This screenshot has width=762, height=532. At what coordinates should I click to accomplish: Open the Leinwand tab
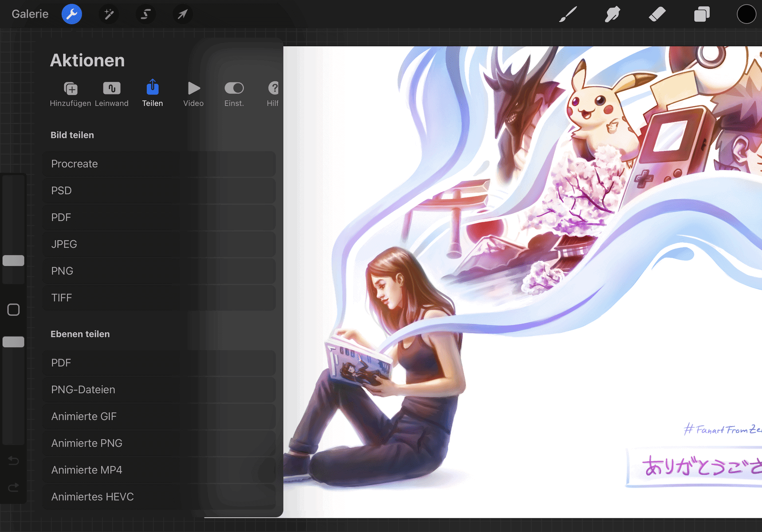tap(111, 94)
